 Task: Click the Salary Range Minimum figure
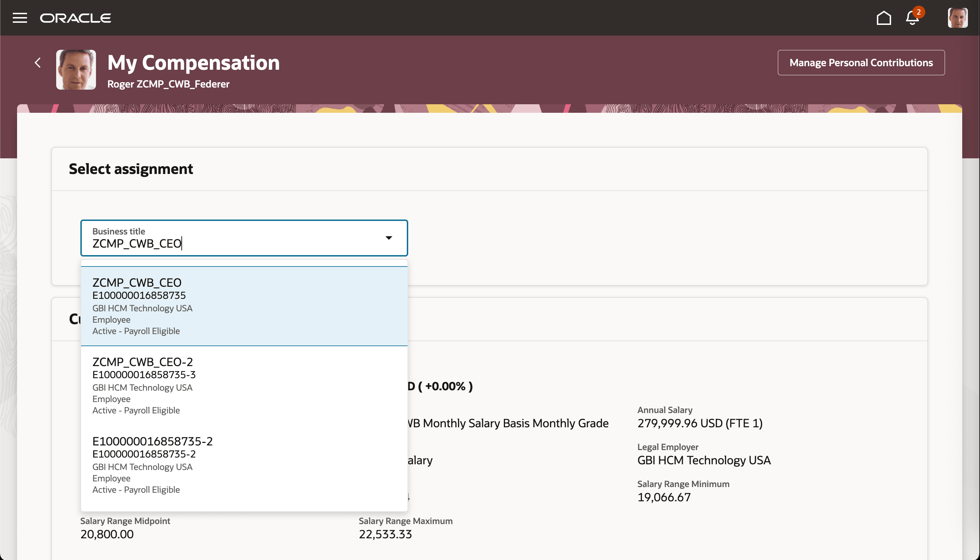point(664,497)
